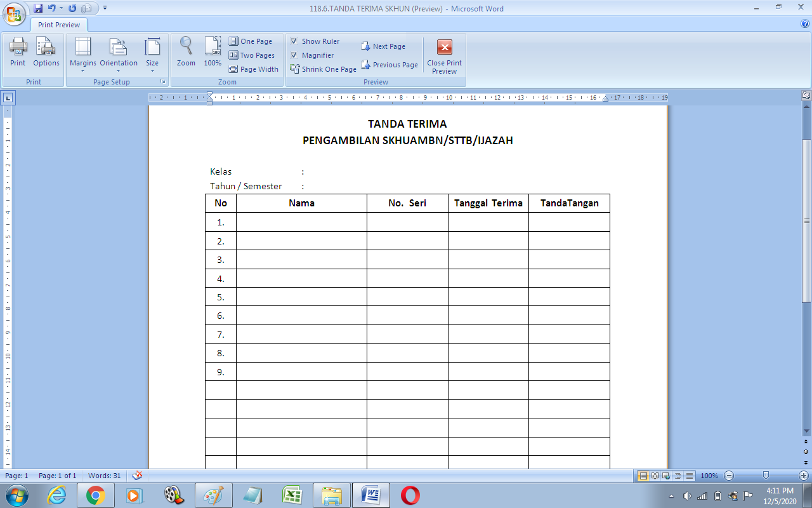
Task: Expand the Undo history dropdown arrow
Action: click(61, 8)
